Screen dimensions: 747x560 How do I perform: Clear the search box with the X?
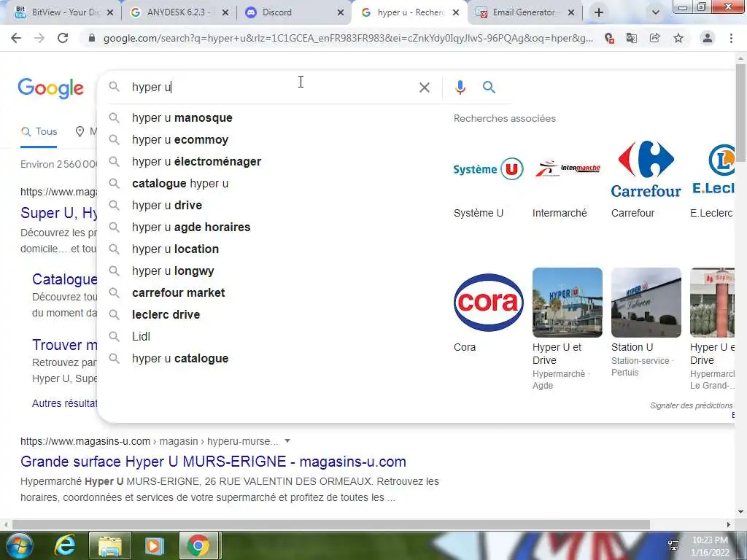(x=425, y=87)
